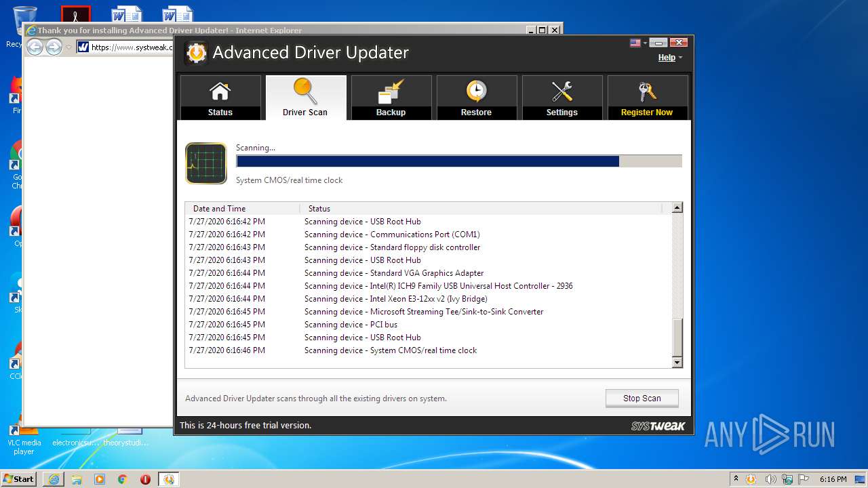Click the Advanced Driver Updater logo icon
868x488 pixels.
click(196, 53)
